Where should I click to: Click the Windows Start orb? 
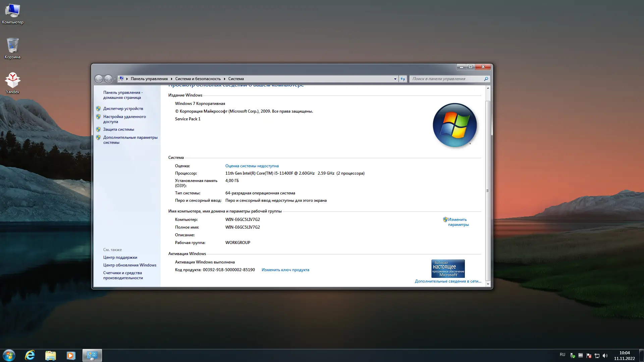pos(9,355)
